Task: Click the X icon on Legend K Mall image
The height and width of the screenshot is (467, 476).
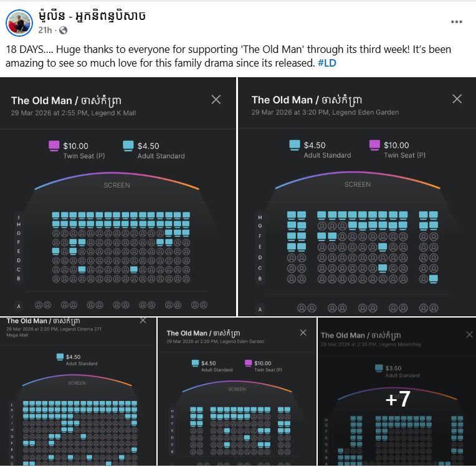Action: 216,100
